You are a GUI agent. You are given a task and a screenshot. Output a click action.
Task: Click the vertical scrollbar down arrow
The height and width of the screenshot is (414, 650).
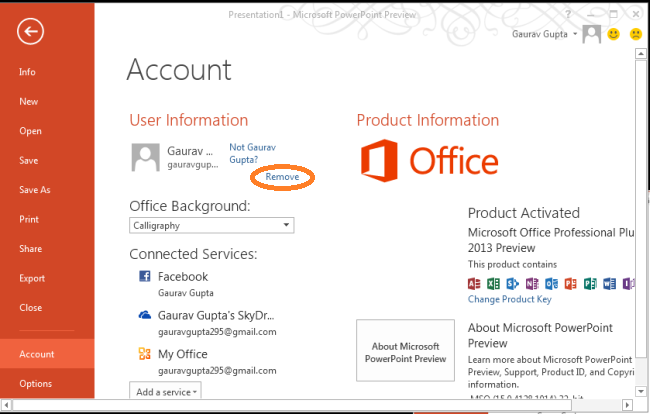point(641,391)
